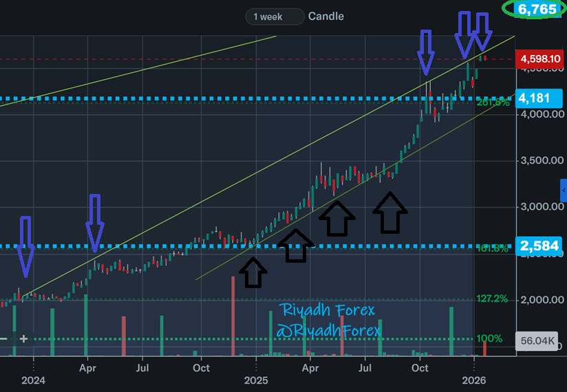567x392 pixels.
Task: Select the 2026 year label on time axis
Action: [x=474, y=380]
